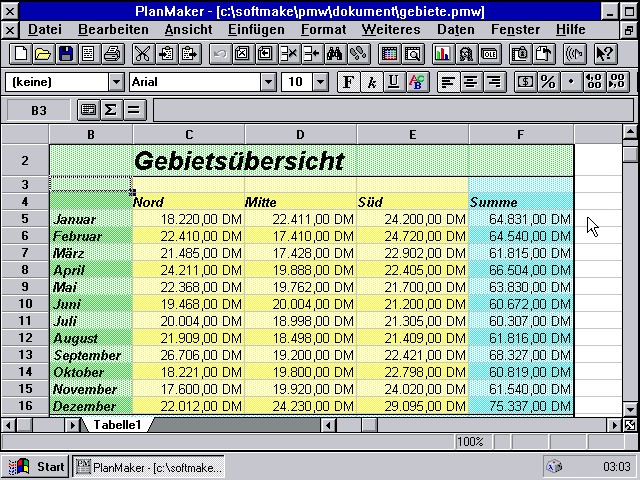The image size is (640, 480).
Task: Click the equals sign formula button
Action: (x=134, y=110)
